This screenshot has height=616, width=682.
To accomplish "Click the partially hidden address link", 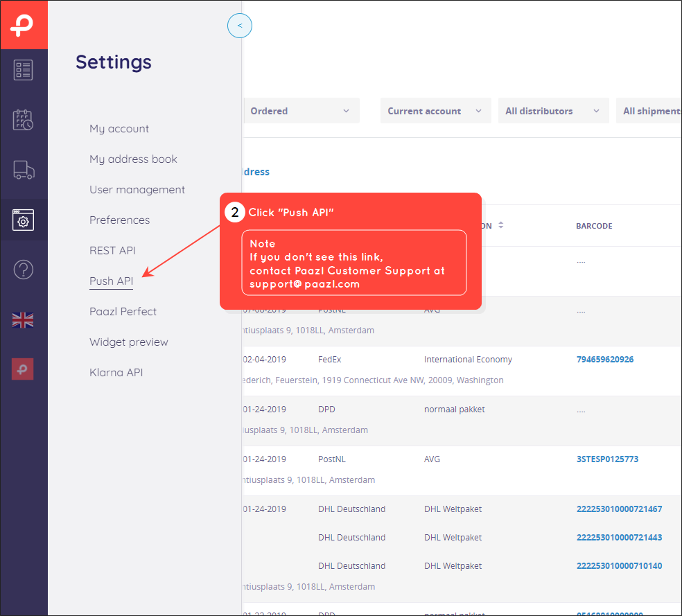I will pos(256,172).
